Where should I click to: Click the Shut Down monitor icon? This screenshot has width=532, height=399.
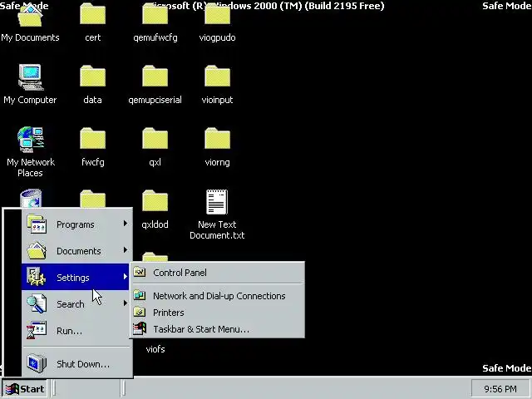coord(37,363)
